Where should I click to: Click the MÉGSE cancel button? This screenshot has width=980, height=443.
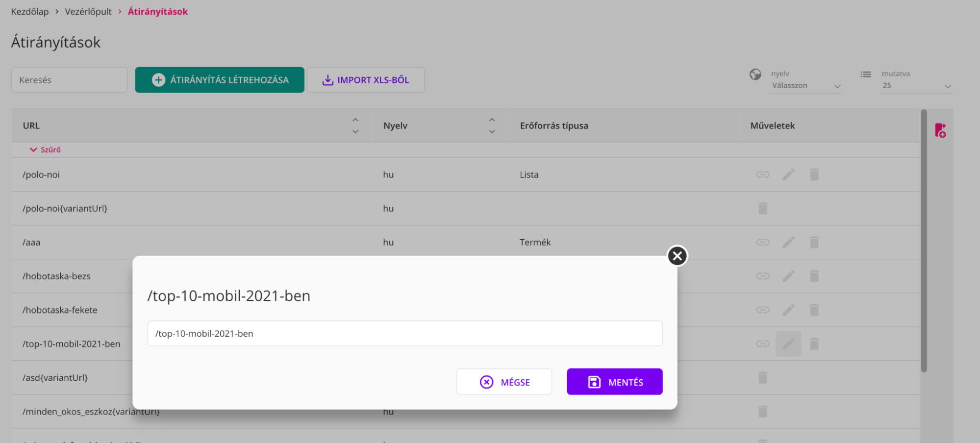[504, 382]
